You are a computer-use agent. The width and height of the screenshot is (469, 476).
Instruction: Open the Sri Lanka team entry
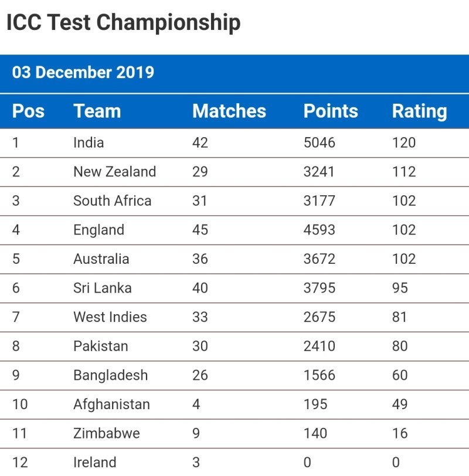pos(102,288)
